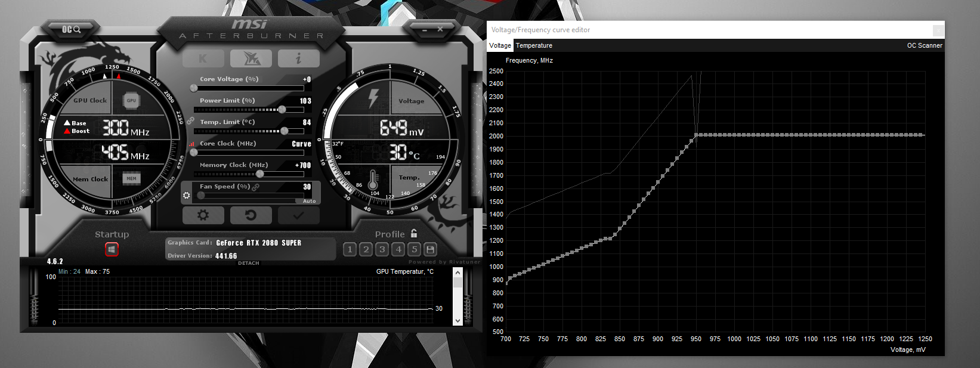Toggle the link icon next to Fan Speed label
980x368 pixels.
click(x=255, y=187)
